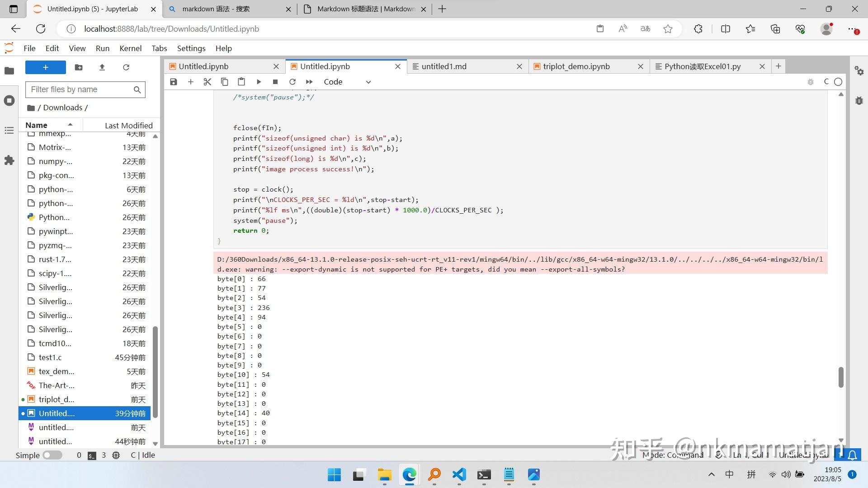Screen dimensions: 868x488
Task: Cut the selected cells with scissors icon
Action: coord(207,82)
